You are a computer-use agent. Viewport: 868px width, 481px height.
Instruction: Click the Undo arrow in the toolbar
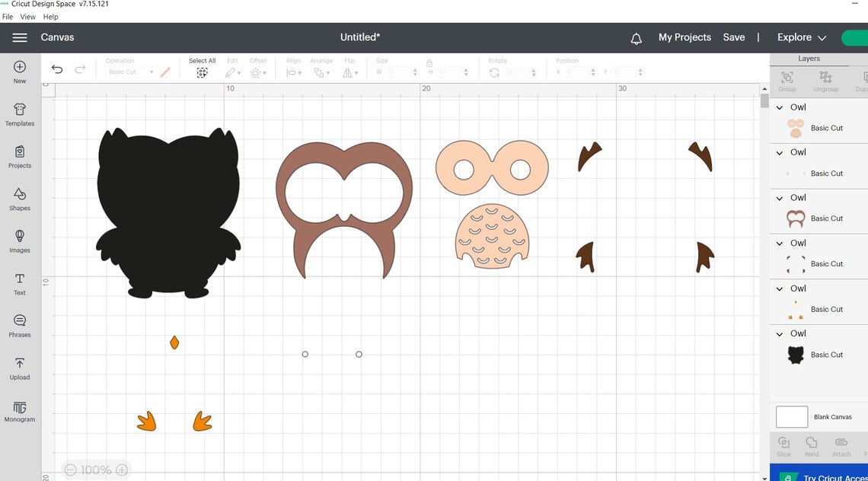click(57, 68)
